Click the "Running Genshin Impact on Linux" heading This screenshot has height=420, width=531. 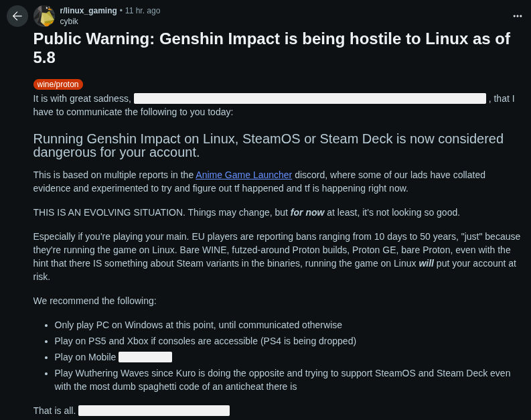click(x=269, y=145)
